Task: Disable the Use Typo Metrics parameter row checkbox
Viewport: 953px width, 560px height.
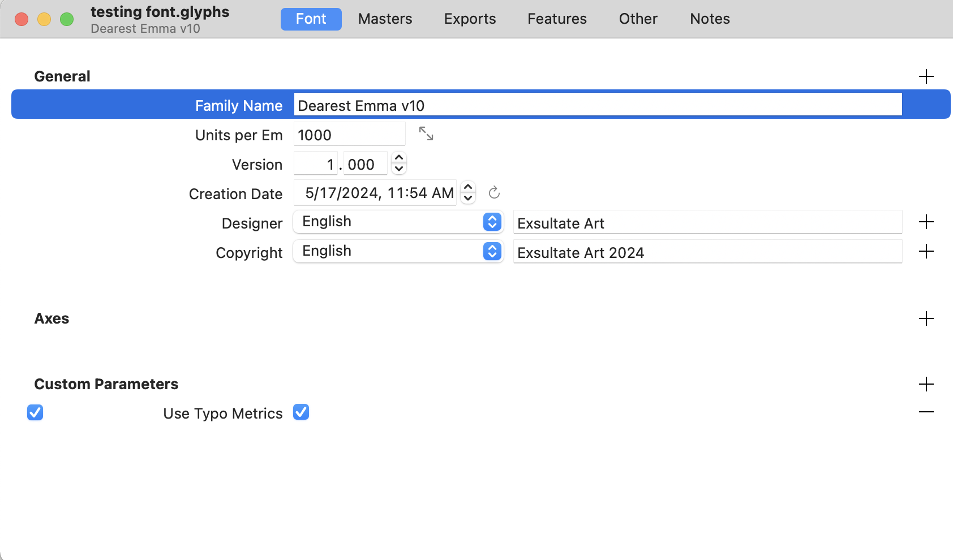Action: pyautogui.click(x=35, y=412)
